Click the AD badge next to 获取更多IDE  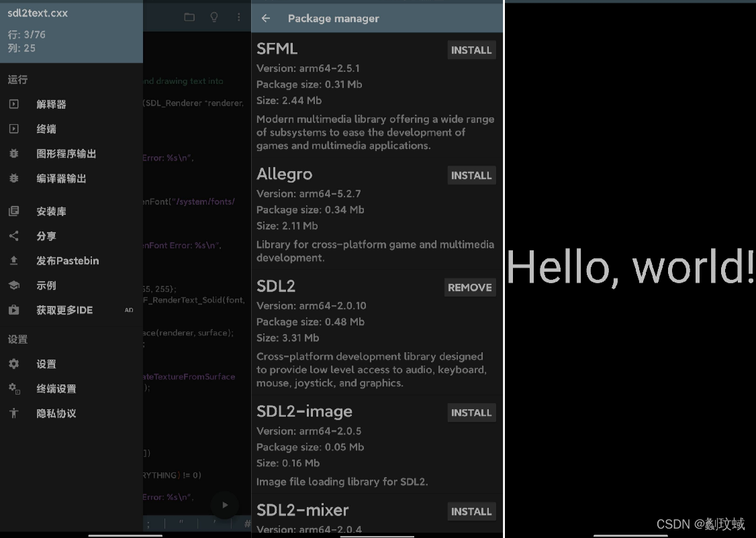click(129, 310)
